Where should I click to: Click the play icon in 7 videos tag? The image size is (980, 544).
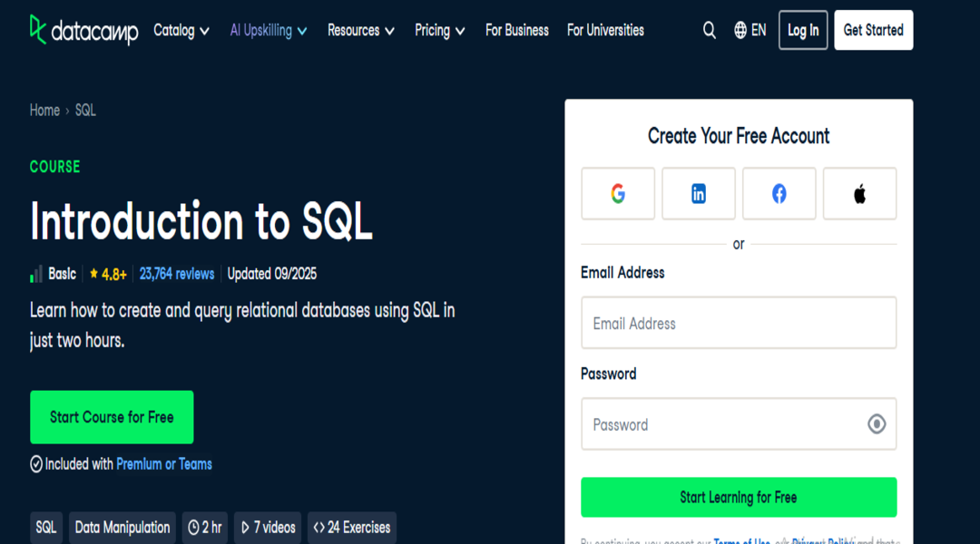(x=245, y=528)
